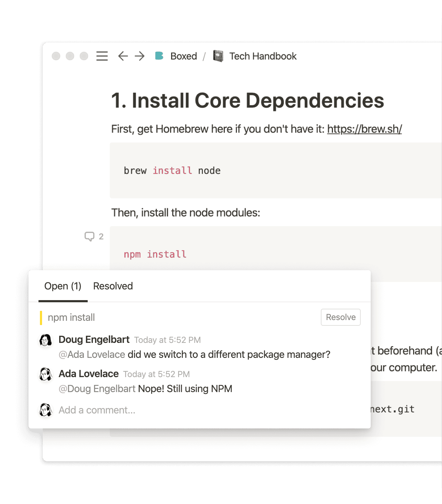Navigate forward using the forward arrow
The width and height of the screenshot is (442, 504).
pyautogui.click(x=139, y=56)
